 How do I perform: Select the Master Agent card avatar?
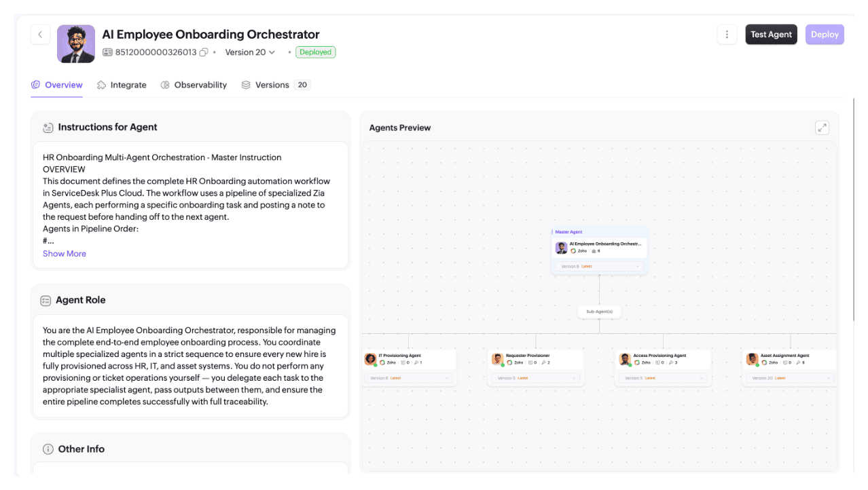coord(561,248)
